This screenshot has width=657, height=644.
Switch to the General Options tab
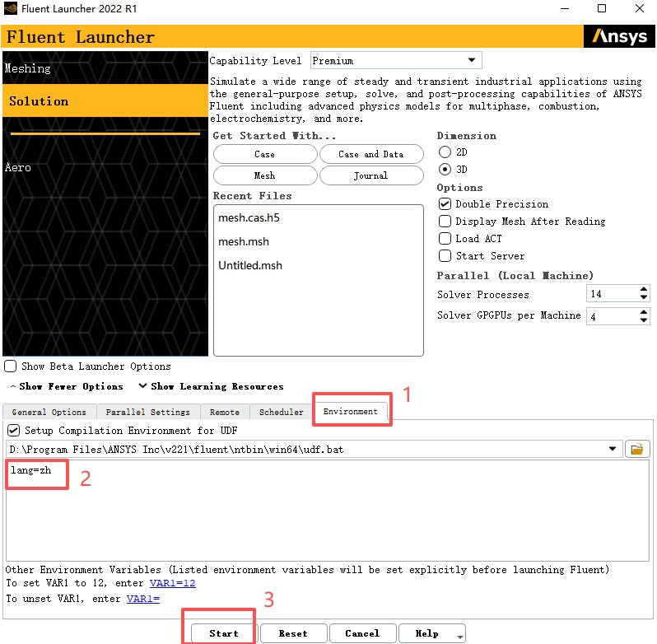pyautogui.click(x=49, y=412)
